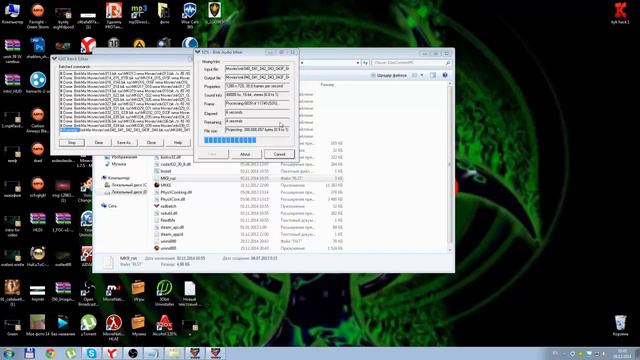This screenshot has width=640, height=360.
Task: Select the MKKE application in Explorer
Action: (248, 185)
